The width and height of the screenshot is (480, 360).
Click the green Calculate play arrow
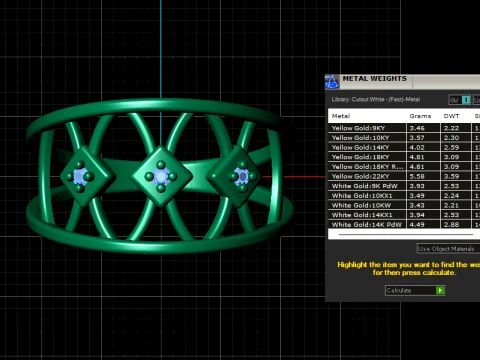(440, 290)
